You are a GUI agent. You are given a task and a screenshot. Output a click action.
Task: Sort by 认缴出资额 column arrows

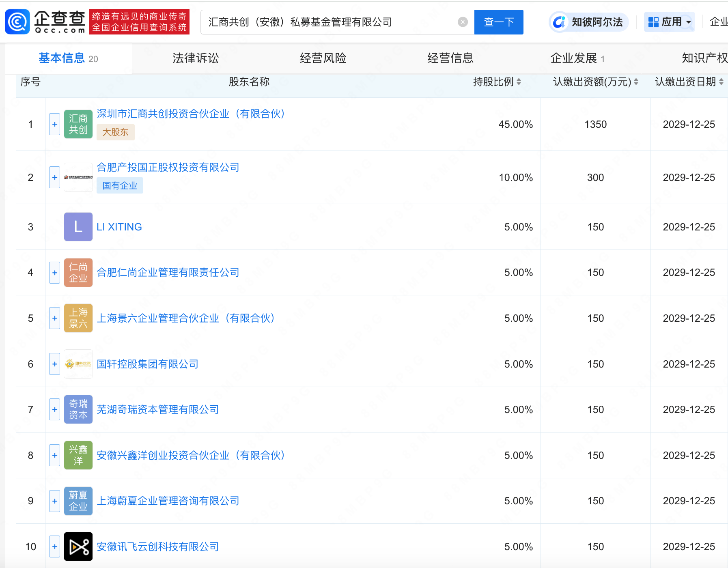pyautogui.click(x=636, y=82)
